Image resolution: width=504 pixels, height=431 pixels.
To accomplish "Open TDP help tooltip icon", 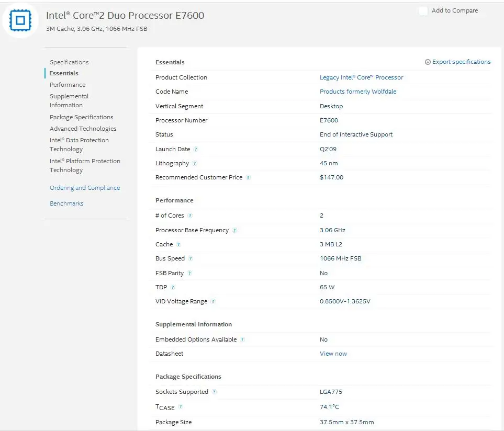I will point(173,287).
